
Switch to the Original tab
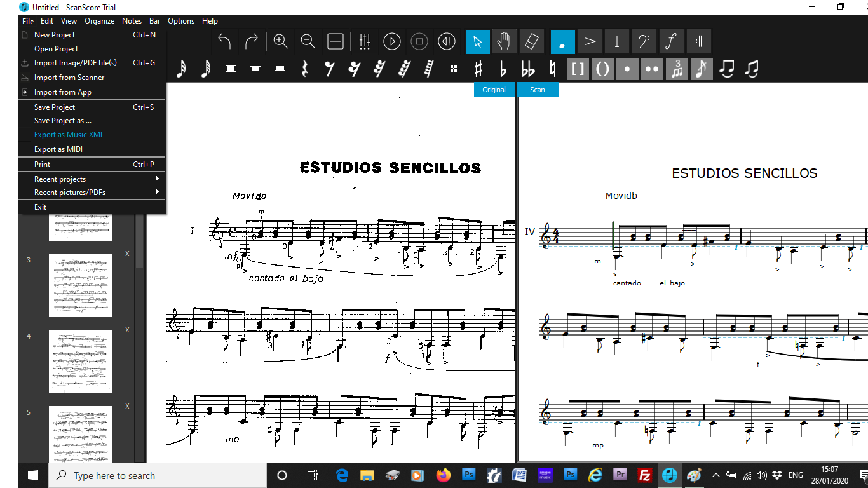494,90
